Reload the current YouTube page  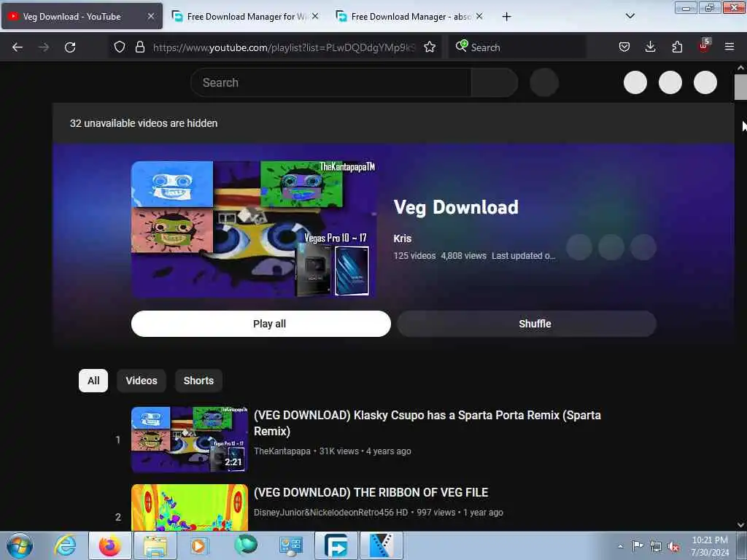[x=70, y=47]
